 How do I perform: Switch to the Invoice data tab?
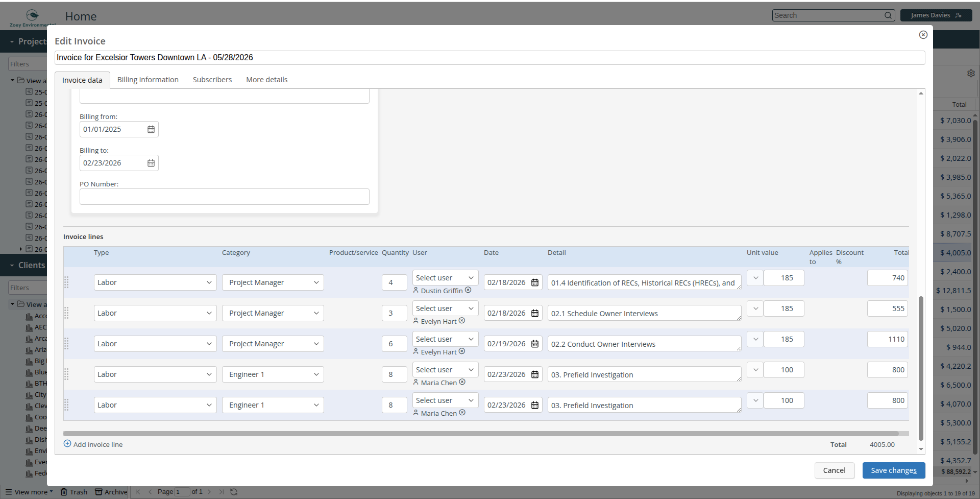click(82, 80)
